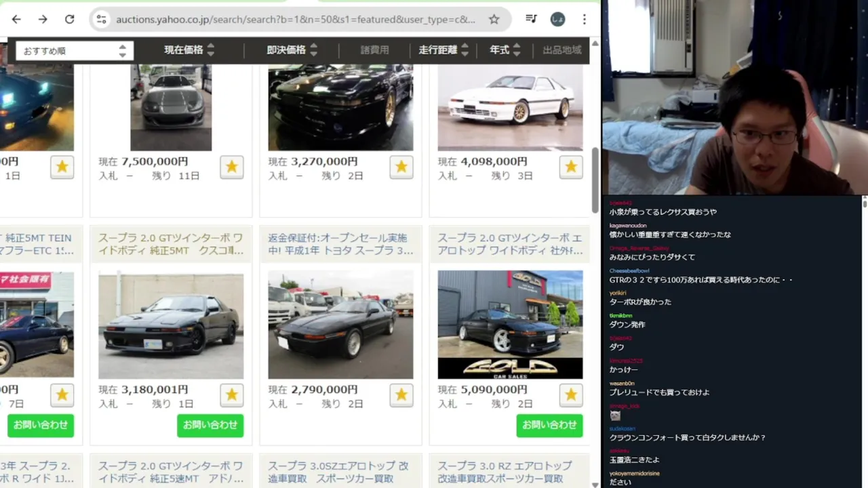Screen dimensions: 868x488
Task: Add the 4,098,000円 listing to watchlist
Action: (x=571, y=167)
